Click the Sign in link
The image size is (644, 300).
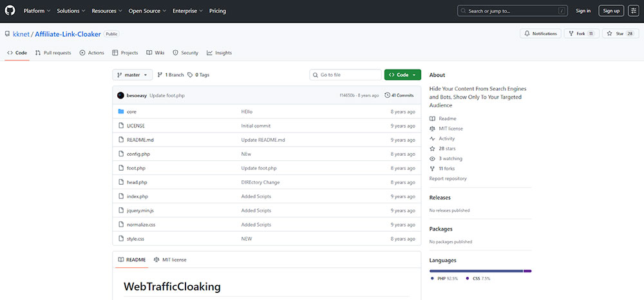pos(583,11)
